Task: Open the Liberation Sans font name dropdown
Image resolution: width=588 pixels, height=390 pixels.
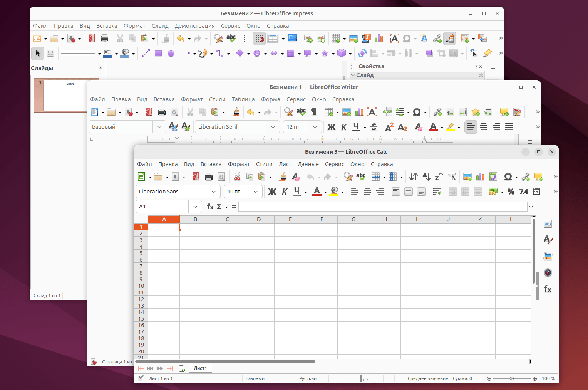Action: tap(214, 192)
